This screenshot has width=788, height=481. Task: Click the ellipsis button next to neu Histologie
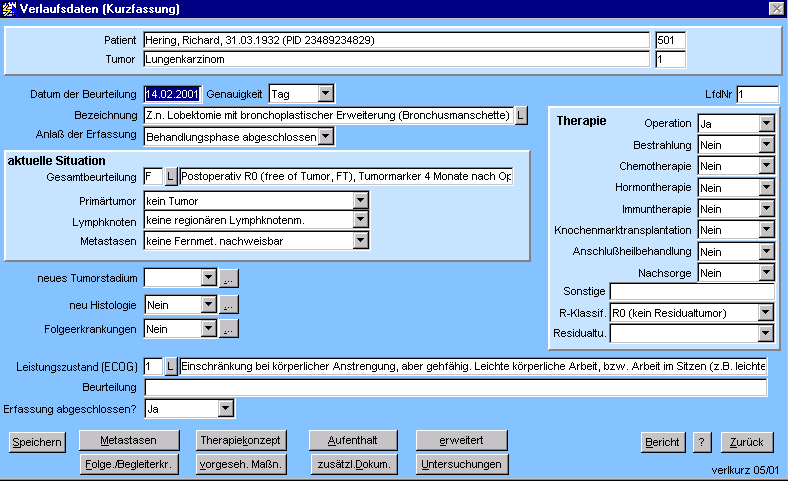click(x=229, y=304)
